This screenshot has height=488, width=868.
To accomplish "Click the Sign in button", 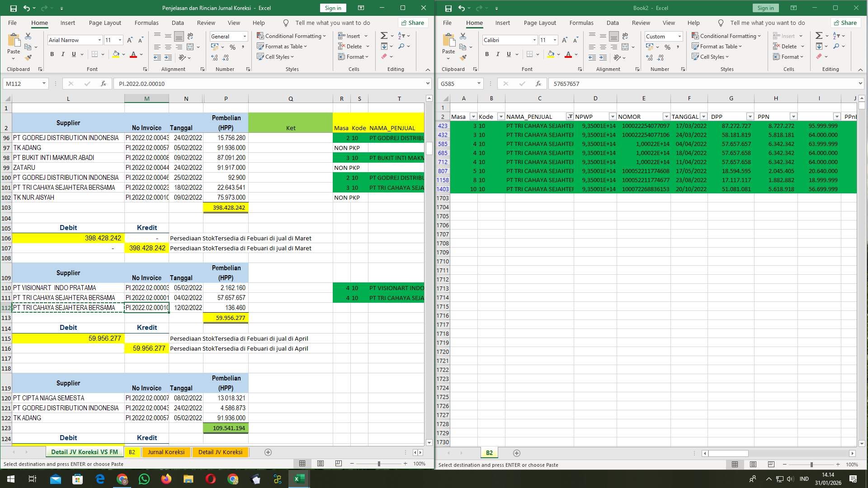I will [x=333, y=8].
